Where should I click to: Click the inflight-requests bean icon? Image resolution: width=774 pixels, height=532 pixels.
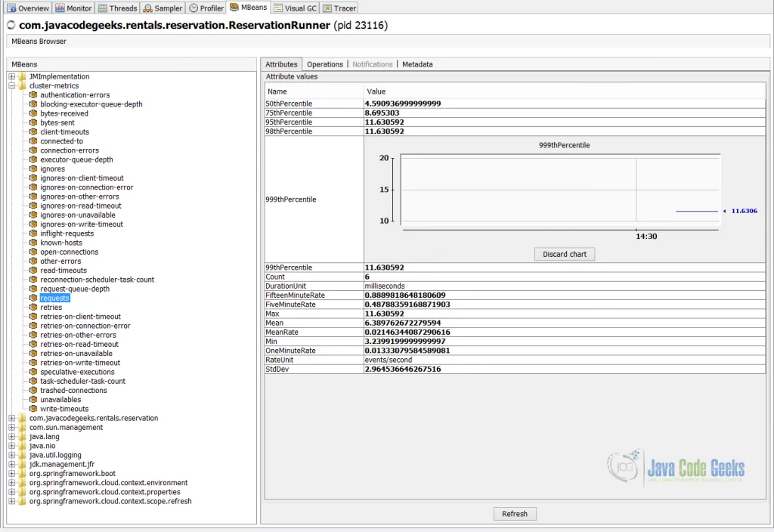(x=33, y=234)
